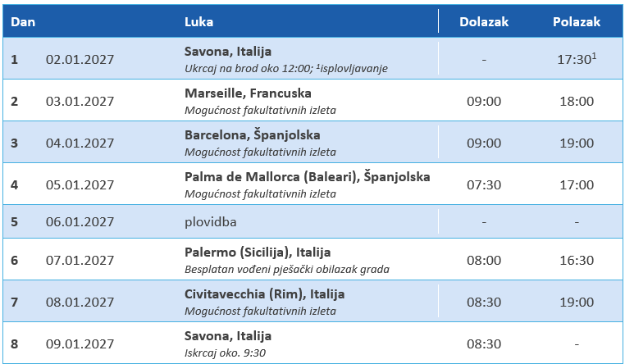Select Palma de Mallorca (Baleari), Španjolska
This screenshot has height=364, width=625.
(308, 177)
